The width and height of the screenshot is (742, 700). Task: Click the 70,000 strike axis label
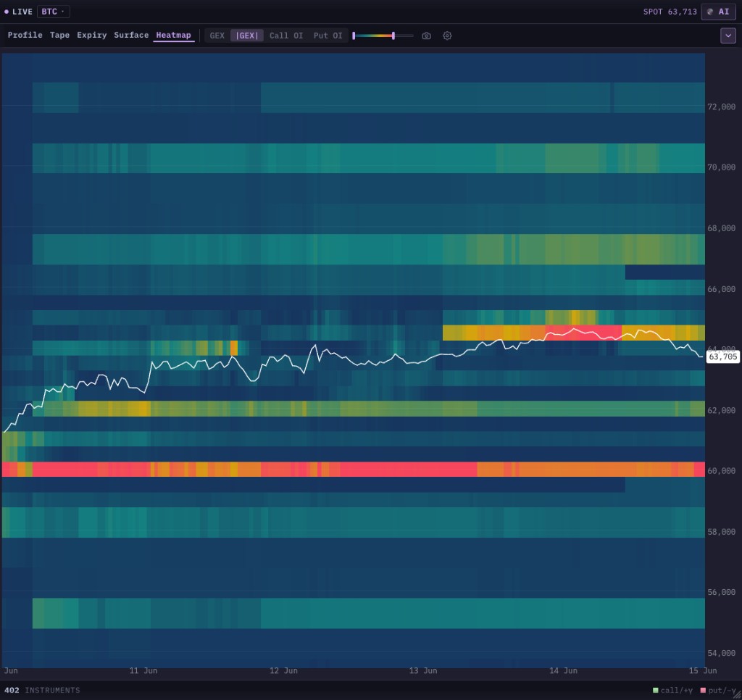721,167
